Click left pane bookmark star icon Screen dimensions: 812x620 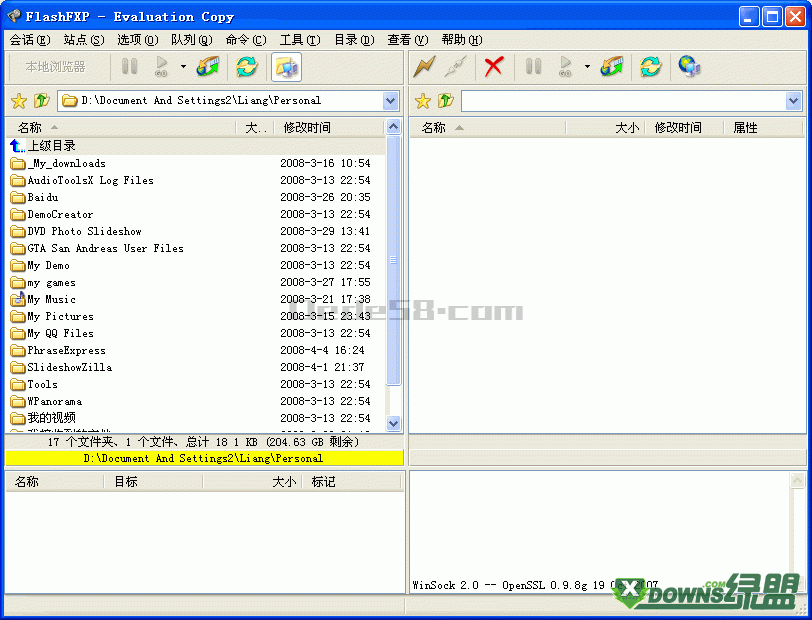18,101
